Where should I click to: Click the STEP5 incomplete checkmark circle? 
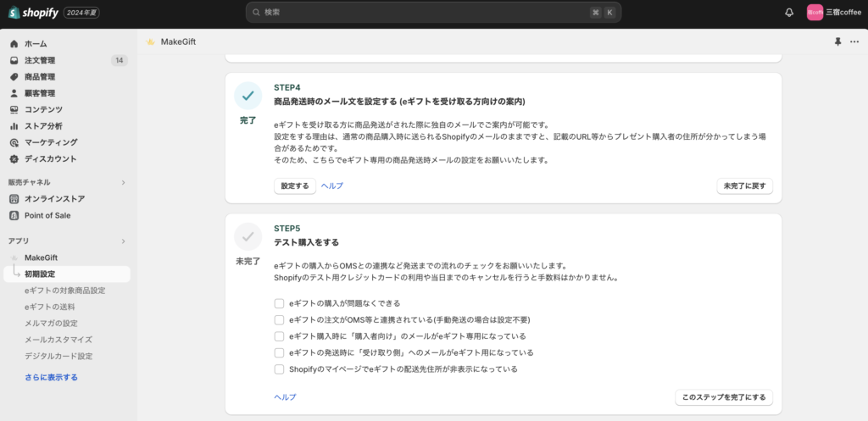pos(248,237)
